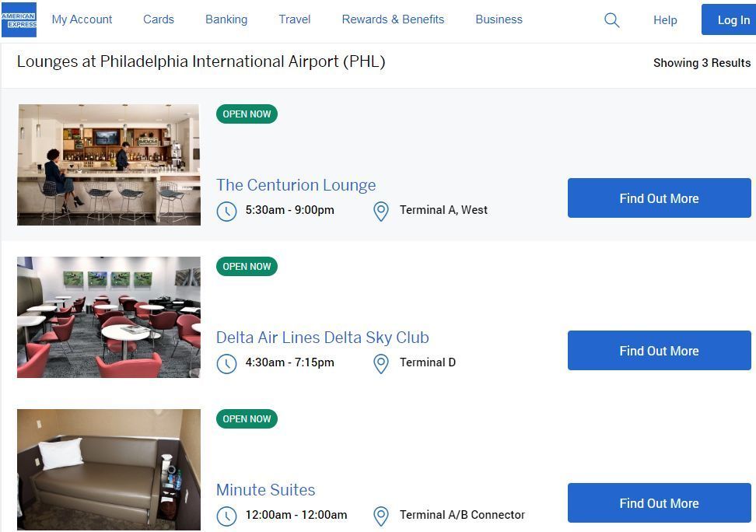Open the My Account menu
Viewport: 756px width, 532px height.
click(x=82, y=19)
